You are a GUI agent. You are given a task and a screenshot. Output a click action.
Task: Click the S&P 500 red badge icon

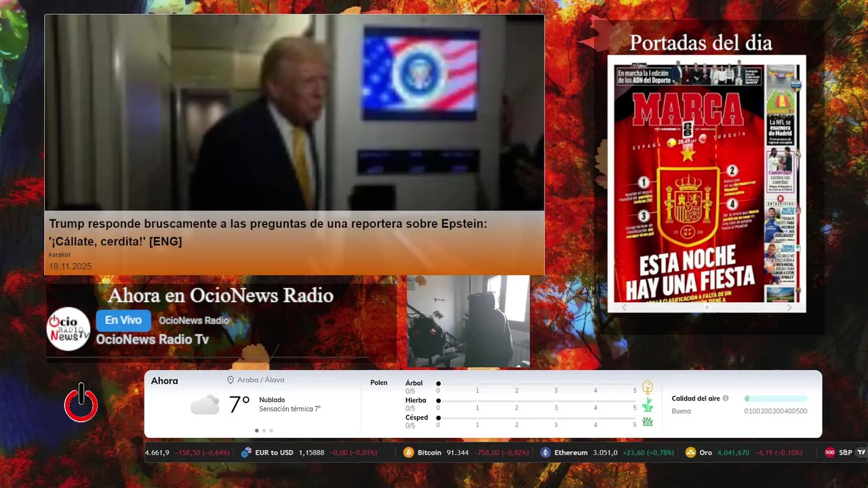pyautogui.click(x=829, y=453)
